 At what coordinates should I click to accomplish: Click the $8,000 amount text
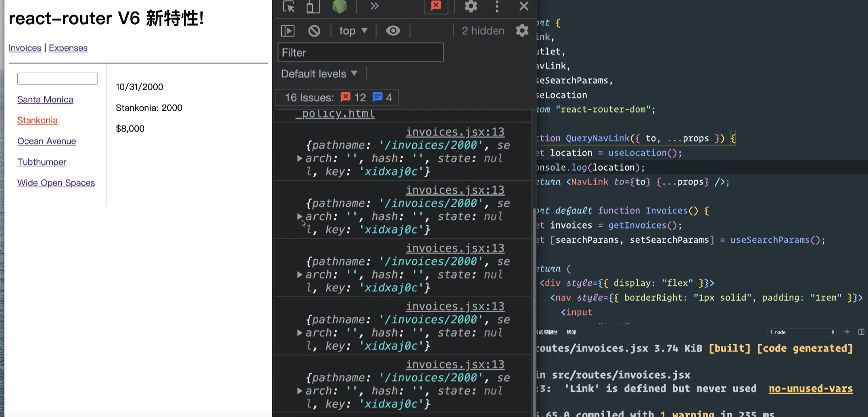tap(130, 129)
